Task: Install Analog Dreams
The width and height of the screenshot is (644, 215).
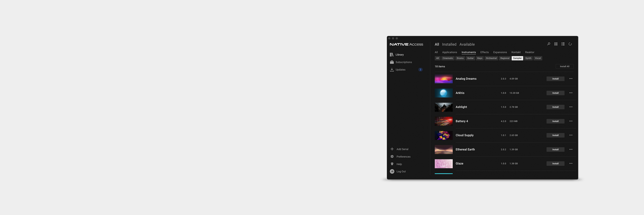Action: pos(555,79)
